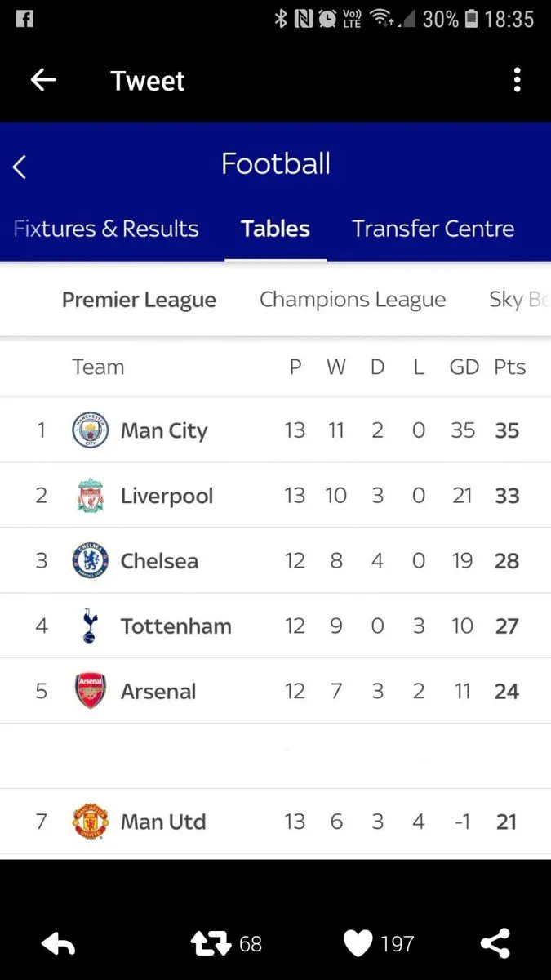Open the Tottenham team row
This screenshot has height=980, width=551.
(275, 626)
